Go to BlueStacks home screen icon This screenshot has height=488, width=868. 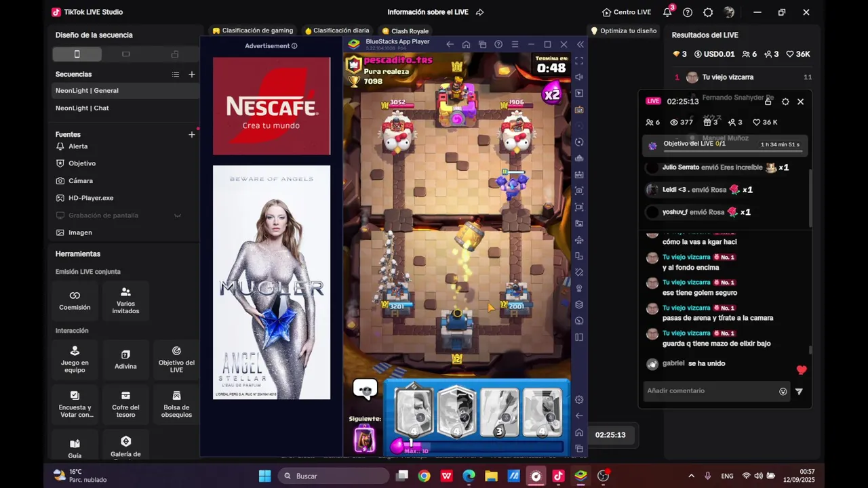tap(466, 44)
